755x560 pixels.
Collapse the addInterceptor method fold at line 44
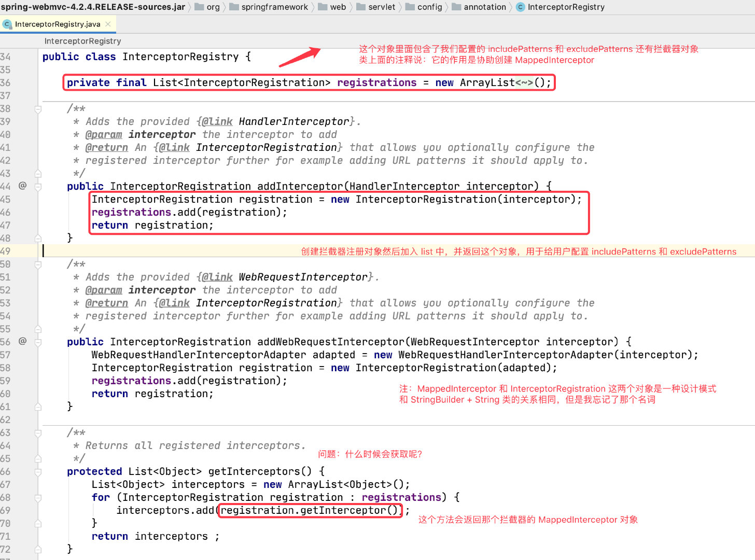click(38, 186)
